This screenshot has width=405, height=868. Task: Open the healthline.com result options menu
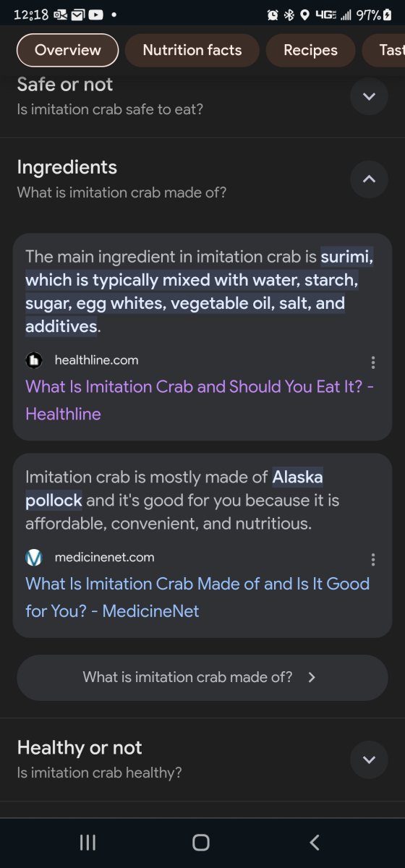(372, 362)
